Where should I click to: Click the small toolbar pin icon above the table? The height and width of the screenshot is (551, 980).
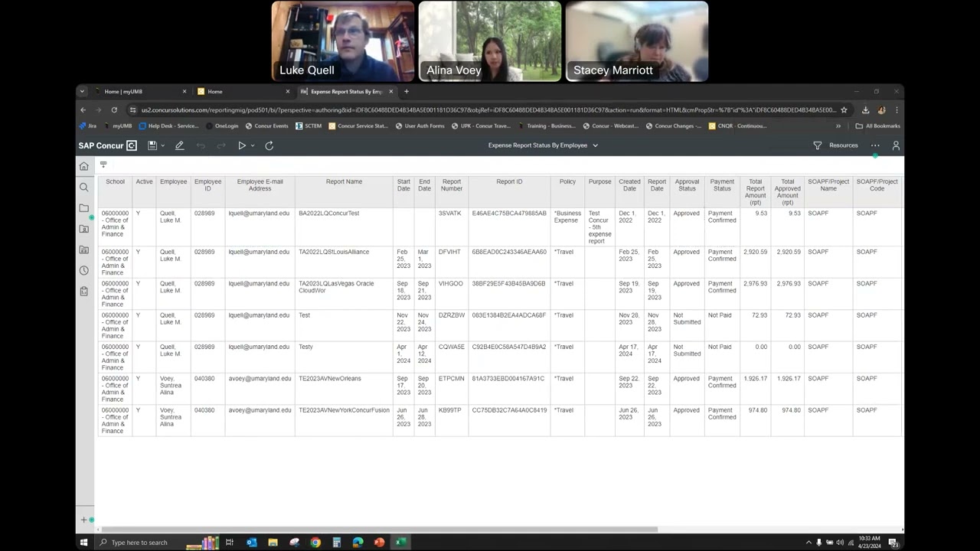103,165
